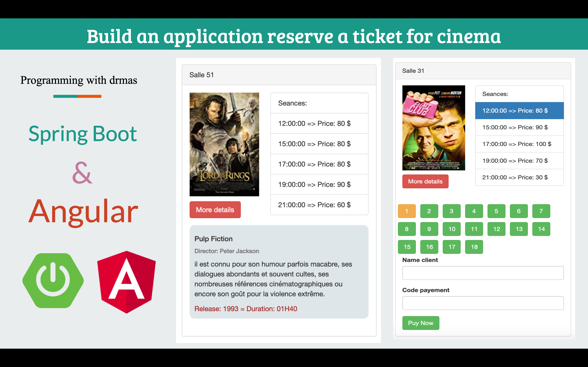Click the Lord of the Rings poster
The image size is (588, 367).
point(224,144)
